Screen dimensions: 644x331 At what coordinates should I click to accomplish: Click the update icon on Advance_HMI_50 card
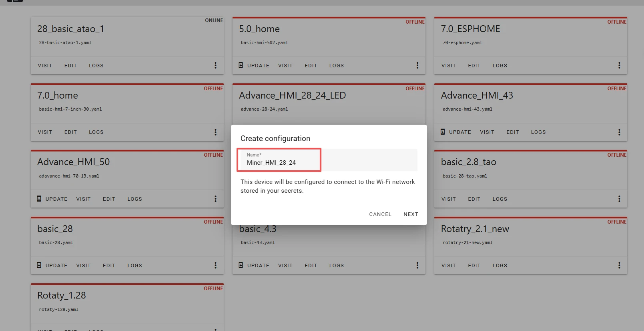coord(39,199)
